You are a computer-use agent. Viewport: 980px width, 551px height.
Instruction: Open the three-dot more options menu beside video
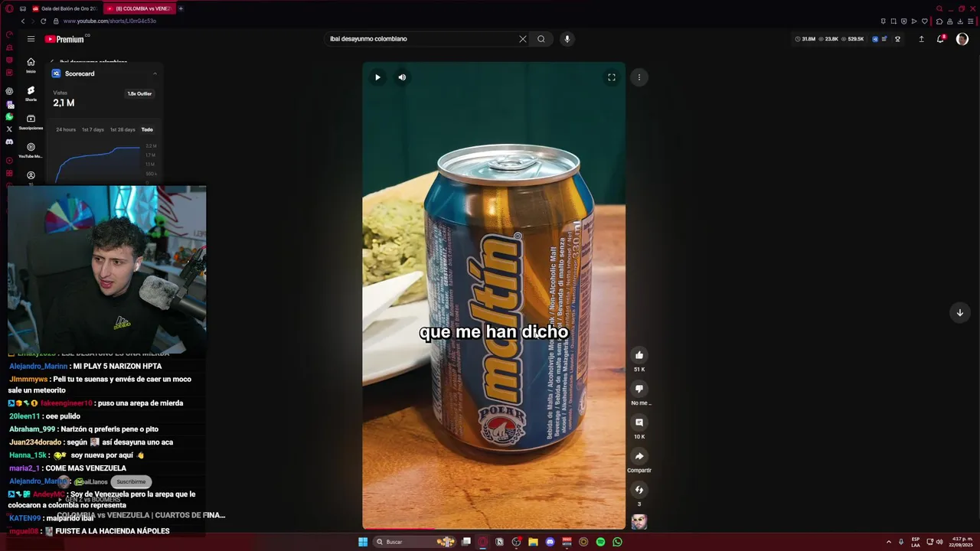pyautogui.click(x=639, y=77)
